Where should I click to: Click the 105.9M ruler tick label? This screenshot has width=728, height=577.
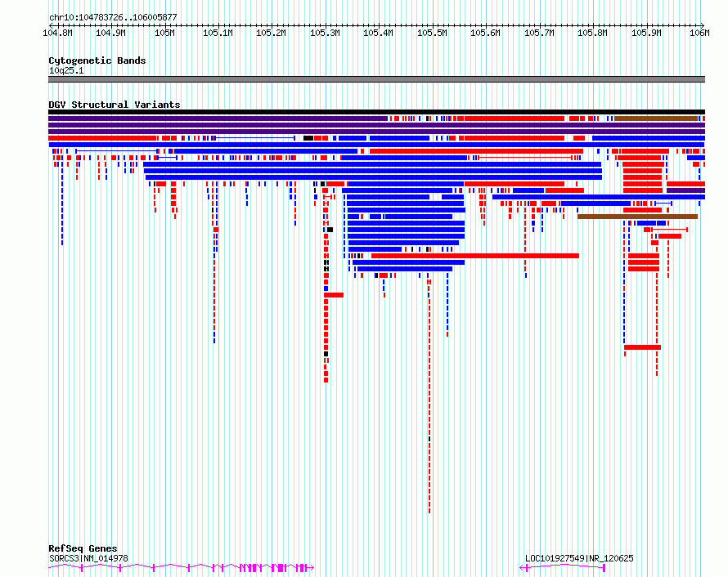click(x=646, y=33)
